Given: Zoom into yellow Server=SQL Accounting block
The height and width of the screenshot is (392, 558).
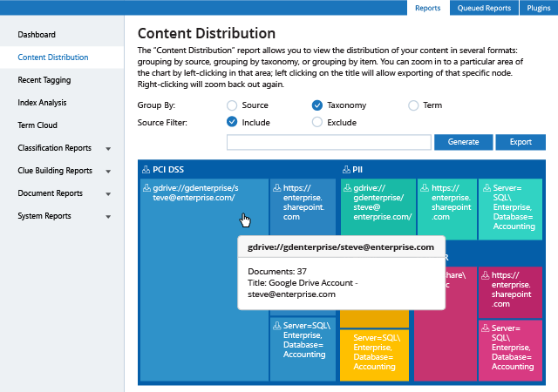Looking at the screenshot, I should 374,355.
